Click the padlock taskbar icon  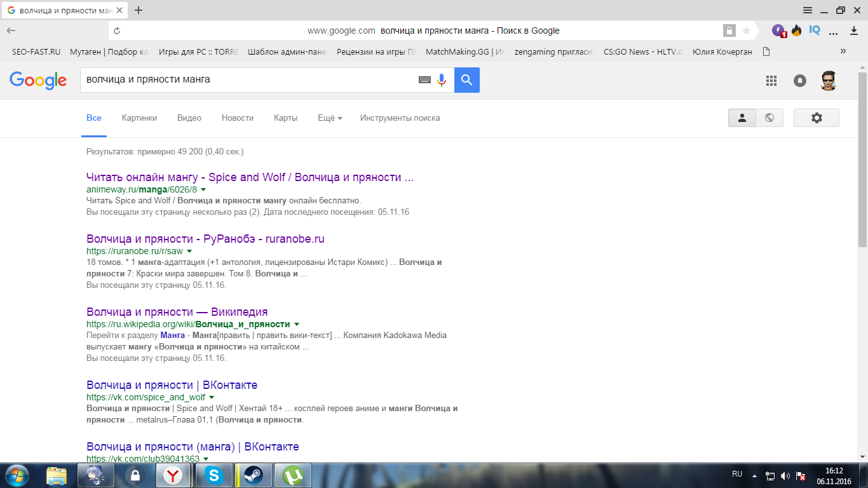pyautogui.click(x=135, y=475)
